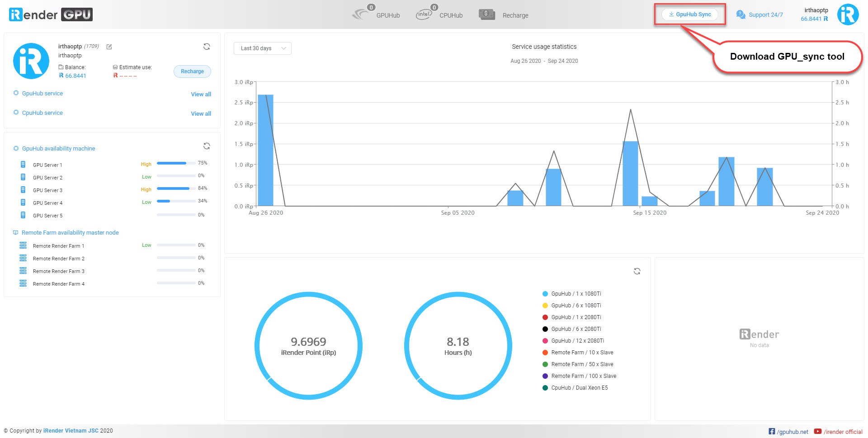Download the GpuHub Sync tool
This screenshot has width=868, height=438.
689,14
